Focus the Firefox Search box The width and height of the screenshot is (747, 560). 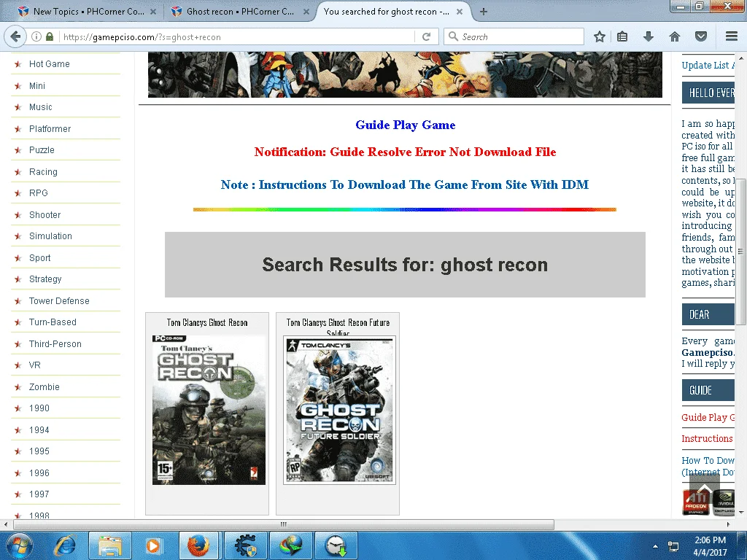pyautogui.click(x=514, y=36)
